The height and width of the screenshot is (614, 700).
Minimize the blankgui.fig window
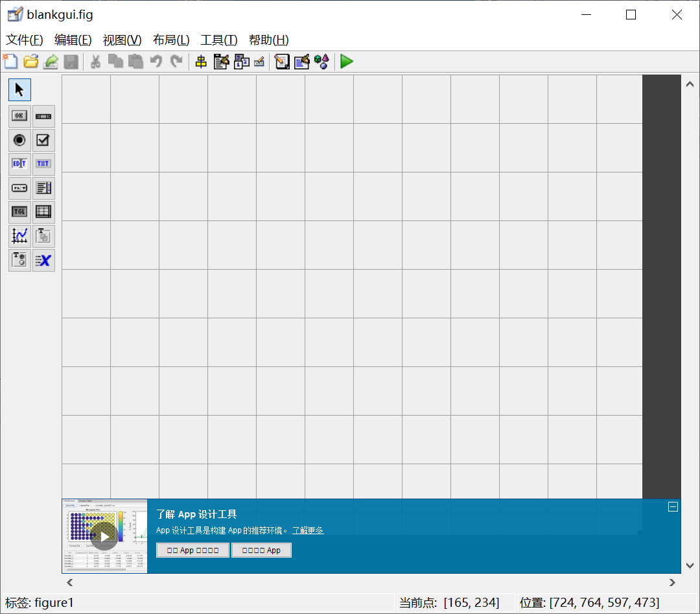coord(586,15)
